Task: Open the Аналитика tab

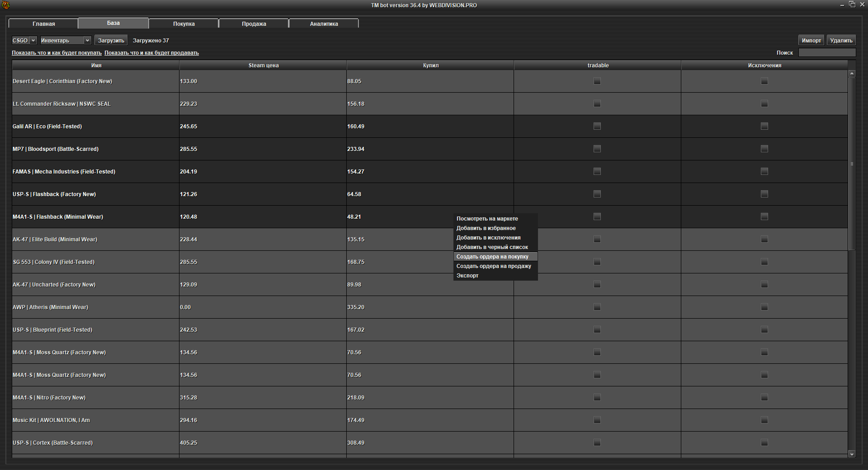Action: coord(324,23)
